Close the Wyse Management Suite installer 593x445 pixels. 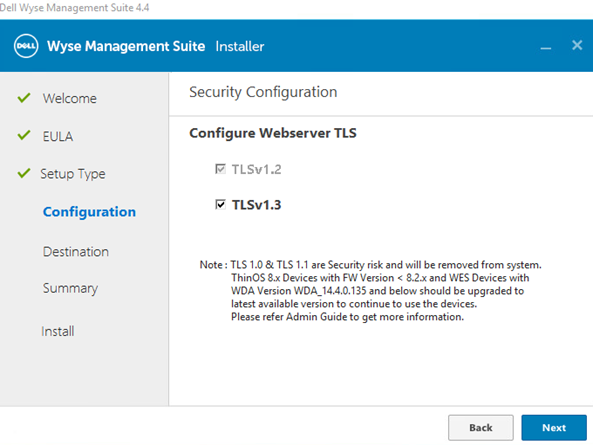[577, 45]
